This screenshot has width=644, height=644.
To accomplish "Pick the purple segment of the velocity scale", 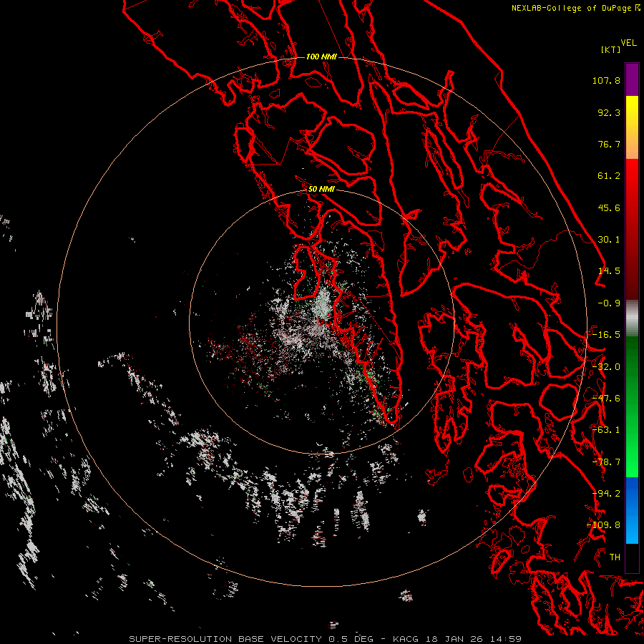I will coord(632,80).
